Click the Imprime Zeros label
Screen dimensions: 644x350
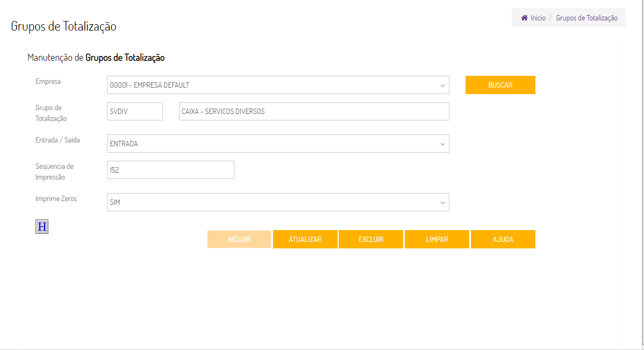56,199
